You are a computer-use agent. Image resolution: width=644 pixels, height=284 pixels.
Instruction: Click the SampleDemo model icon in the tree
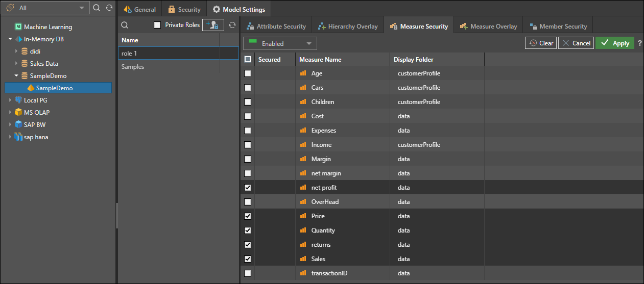pyautogui.click(x=31, y=88)
